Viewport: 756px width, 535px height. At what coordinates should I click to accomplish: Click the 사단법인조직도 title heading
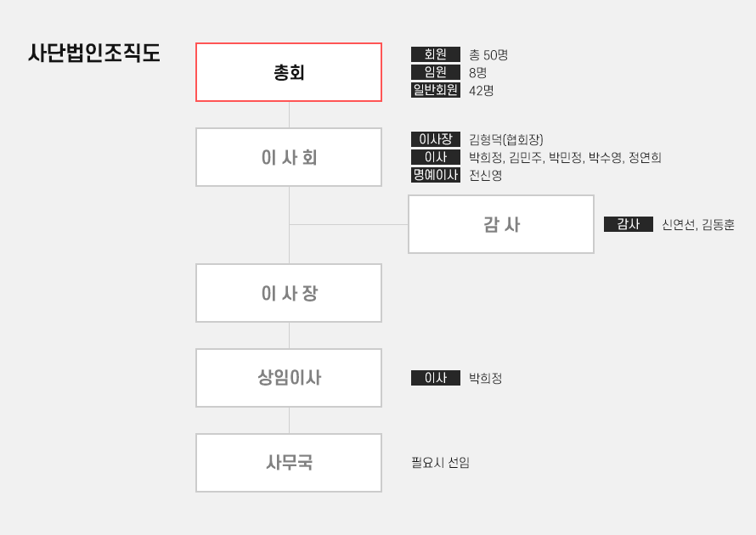click(94, 53)
